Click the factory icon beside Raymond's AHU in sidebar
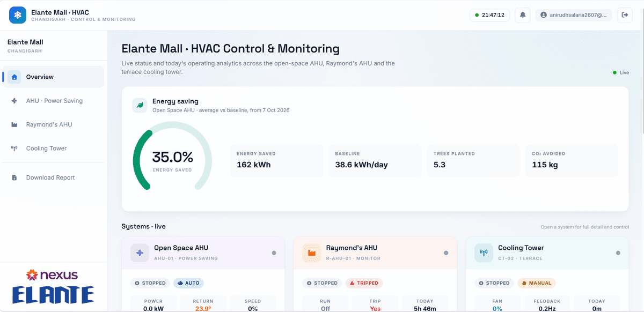 (14, 124)
